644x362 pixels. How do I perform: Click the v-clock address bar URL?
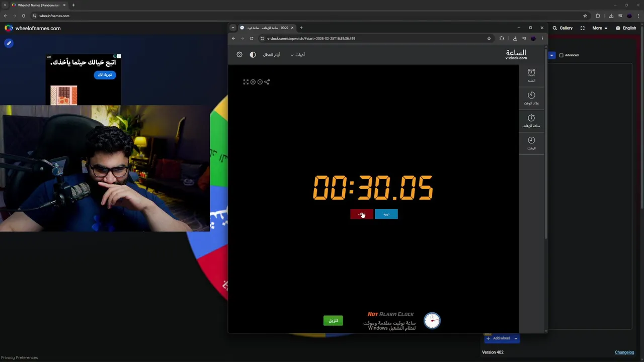[x=311, y=38]
